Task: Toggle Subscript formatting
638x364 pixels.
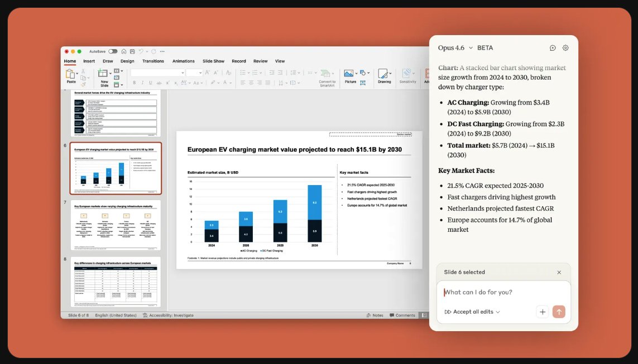Action: point(176,83)
